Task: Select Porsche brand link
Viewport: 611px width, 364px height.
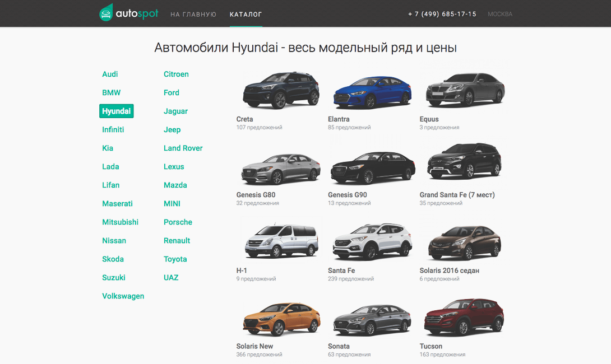Action: [x=178, y=222]
